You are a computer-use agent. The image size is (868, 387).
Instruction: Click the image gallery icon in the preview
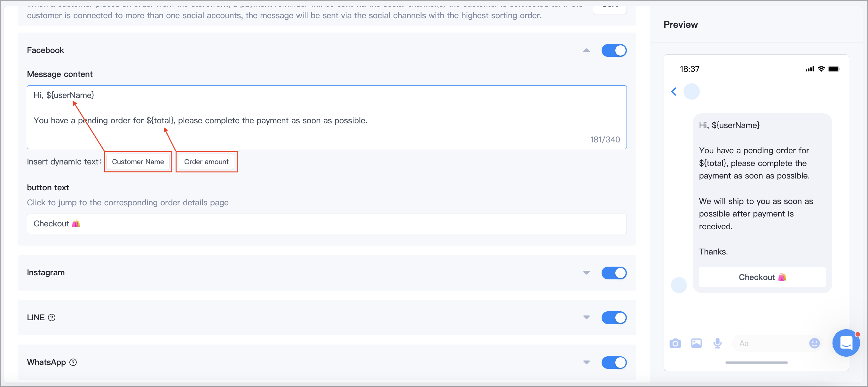(x=696, y=343)
